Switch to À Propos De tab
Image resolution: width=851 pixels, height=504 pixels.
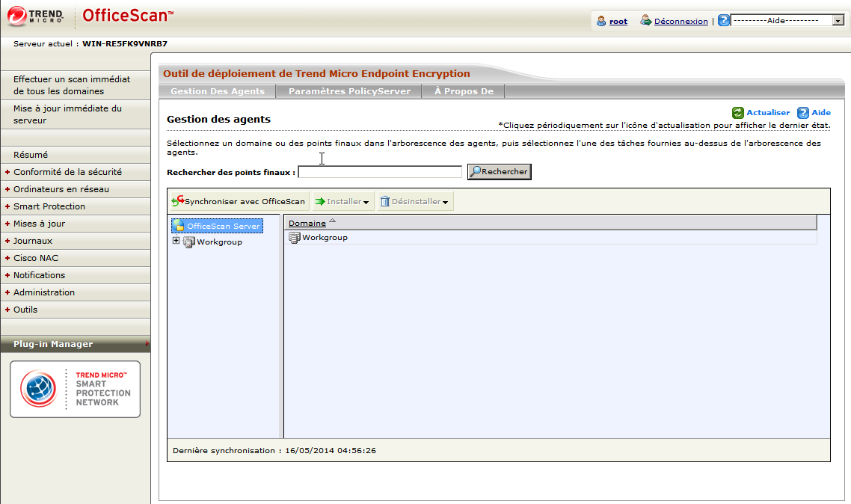[x=464, y=91]
